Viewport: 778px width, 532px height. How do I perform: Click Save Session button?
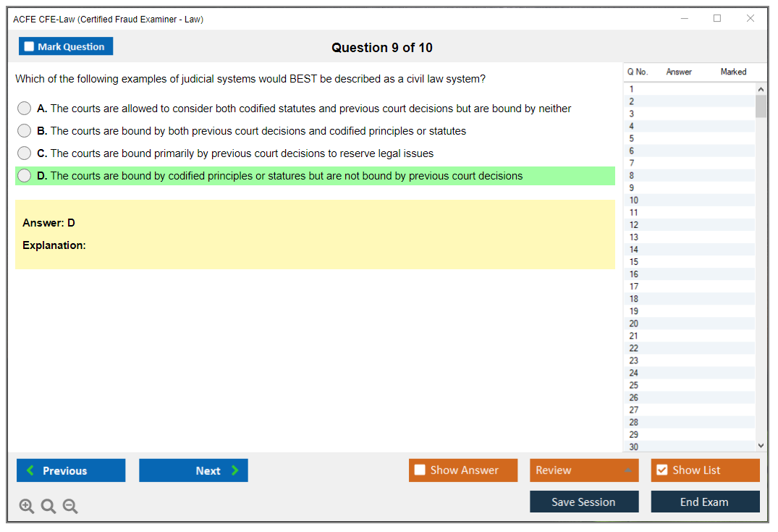click(584, 502)
